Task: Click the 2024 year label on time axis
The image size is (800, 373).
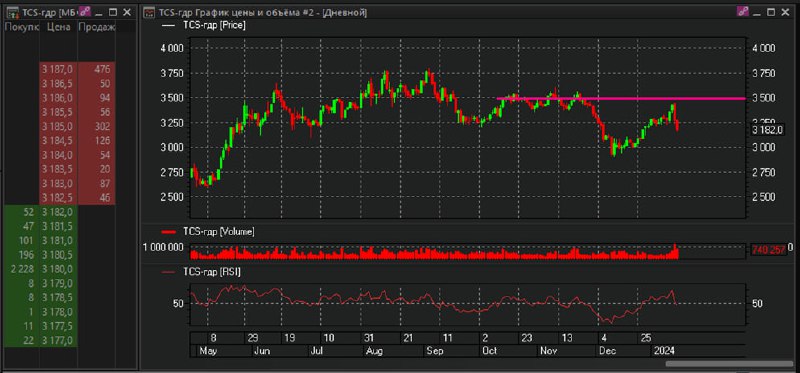Action: (x=665, y=351)
